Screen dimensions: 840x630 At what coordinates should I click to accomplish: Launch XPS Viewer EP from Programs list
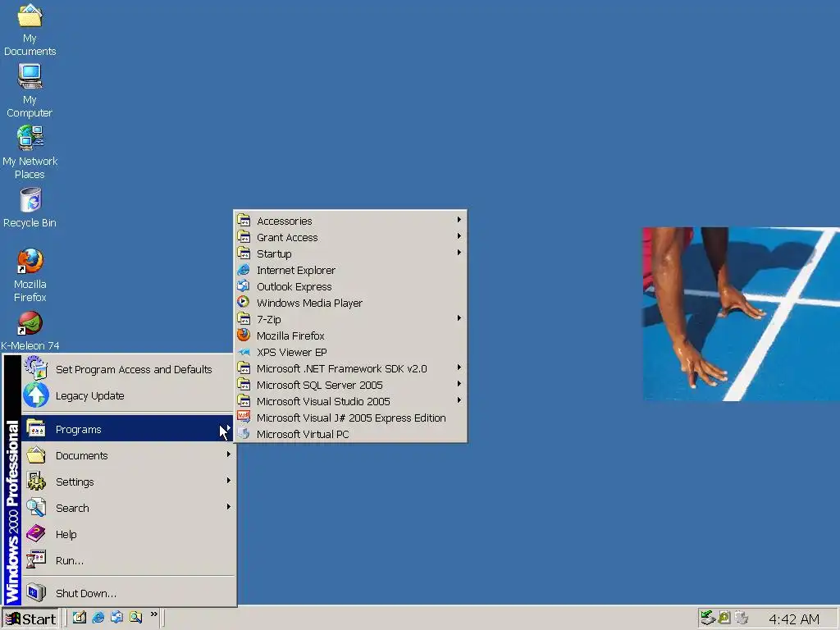350,352
